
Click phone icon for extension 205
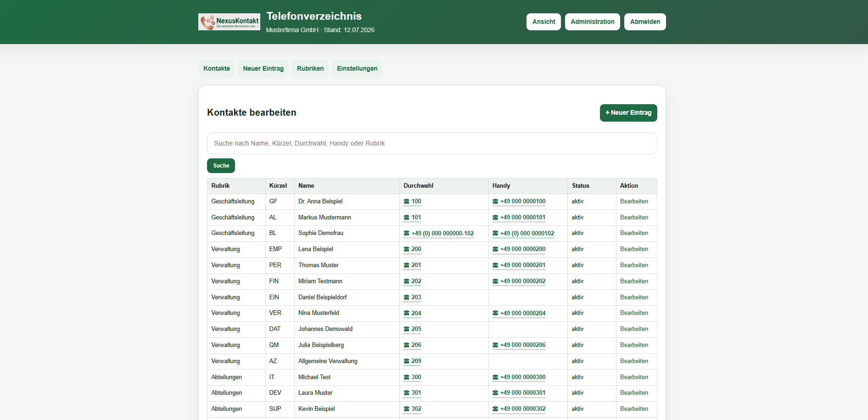pyautogui.click(x=406, y=329)
